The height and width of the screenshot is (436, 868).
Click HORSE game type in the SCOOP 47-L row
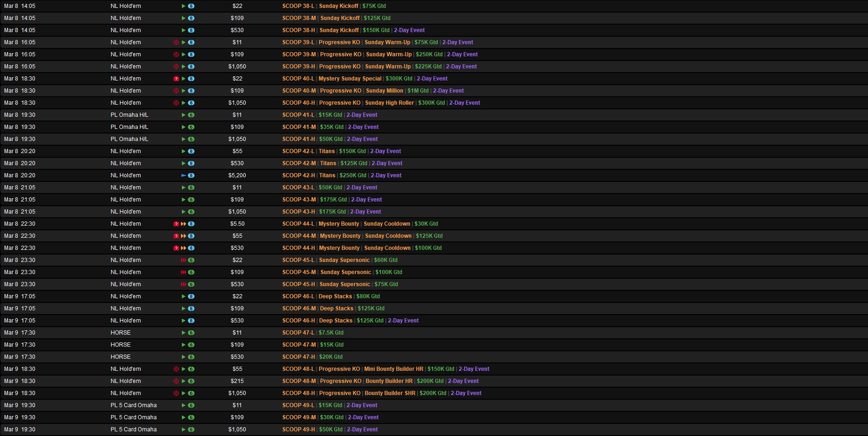[120, 333]
